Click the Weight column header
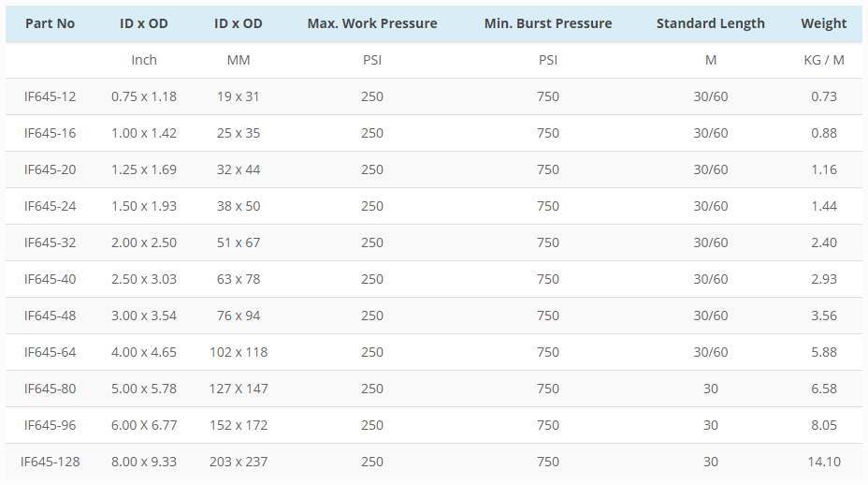868x485 pixels. click(x=824, y=23)
